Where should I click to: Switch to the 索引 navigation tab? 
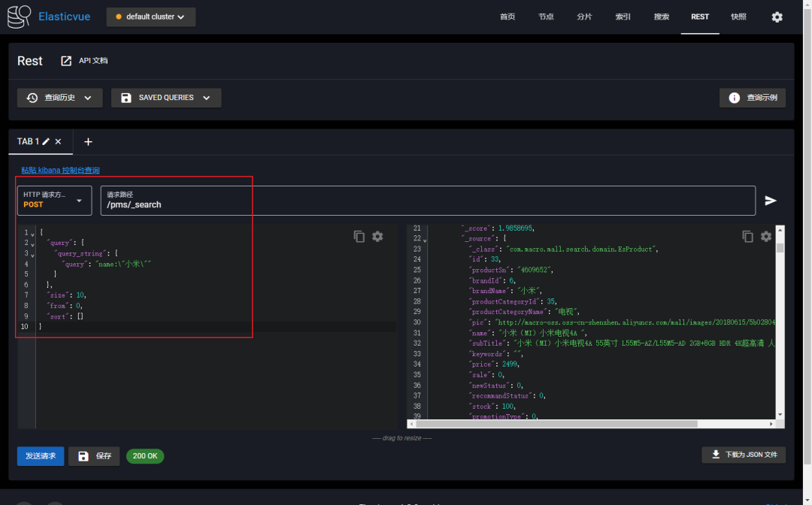[x=623, y=17]
